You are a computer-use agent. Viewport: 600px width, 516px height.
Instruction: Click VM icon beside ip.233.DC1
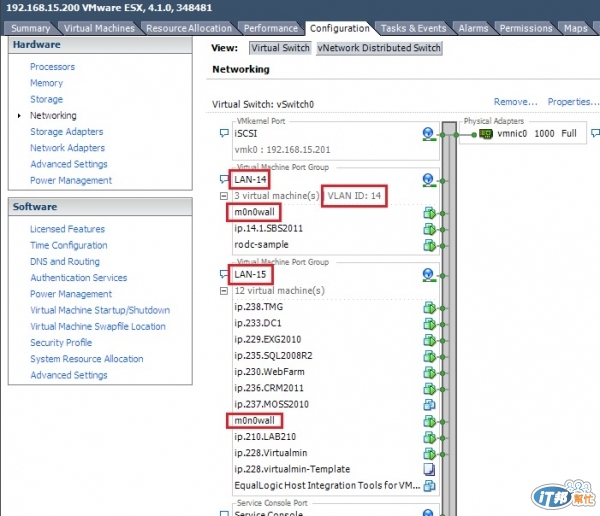coord(429,324)
